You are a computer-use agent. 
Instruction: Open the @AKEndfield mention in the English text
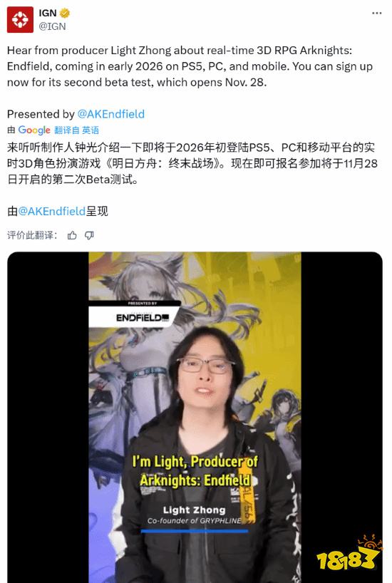(111, 114)
